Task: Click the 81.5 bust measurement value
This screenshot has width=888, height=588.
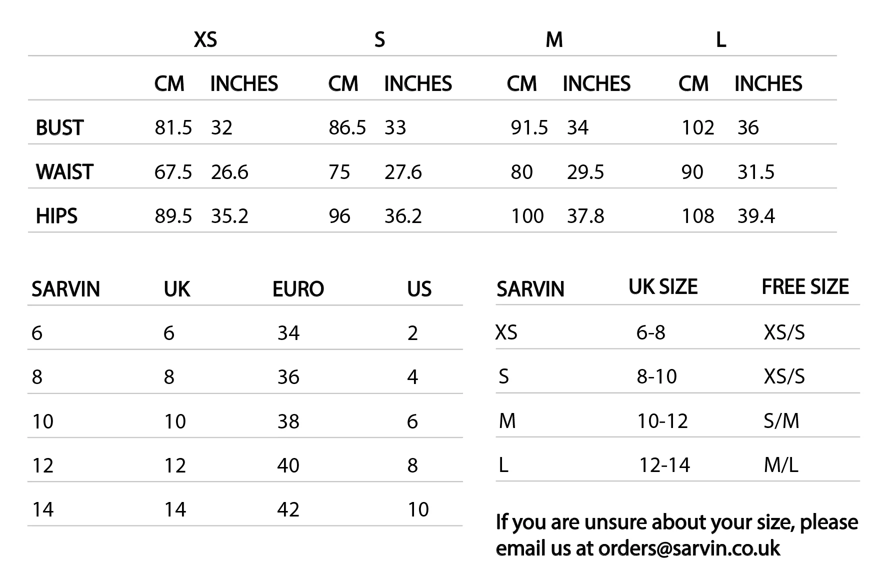Action: [173, 128]
